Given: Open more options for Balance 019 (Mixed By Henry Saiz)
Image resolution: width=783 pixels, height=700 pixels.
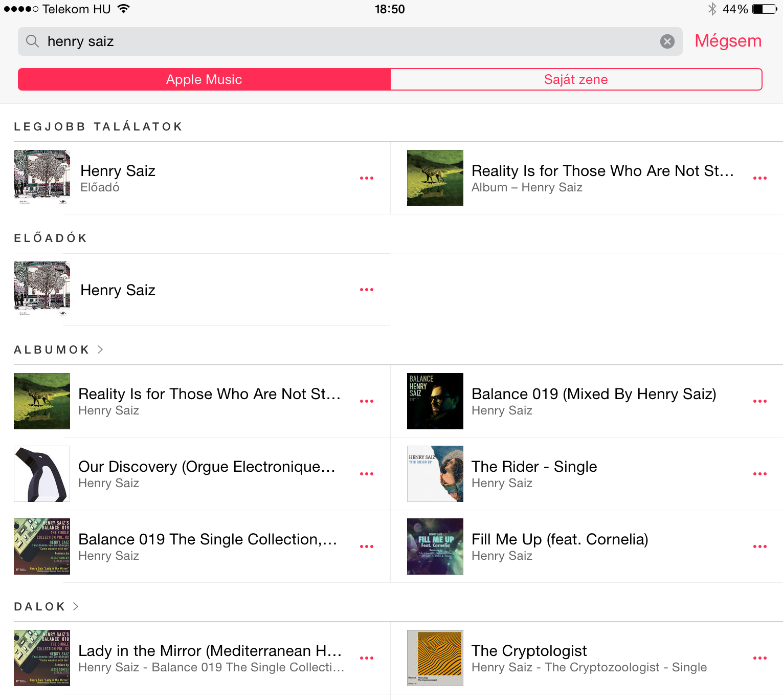Looking at the screenshot, I should click(760, 401).
